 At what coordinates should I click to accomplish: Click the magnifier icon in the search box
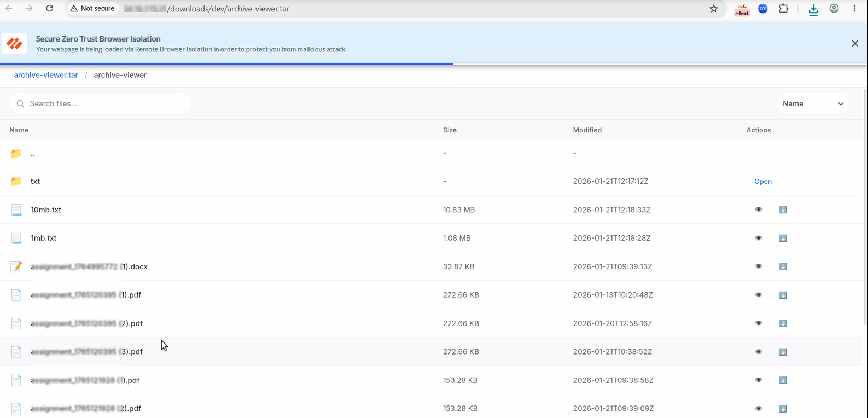[20, 103]
